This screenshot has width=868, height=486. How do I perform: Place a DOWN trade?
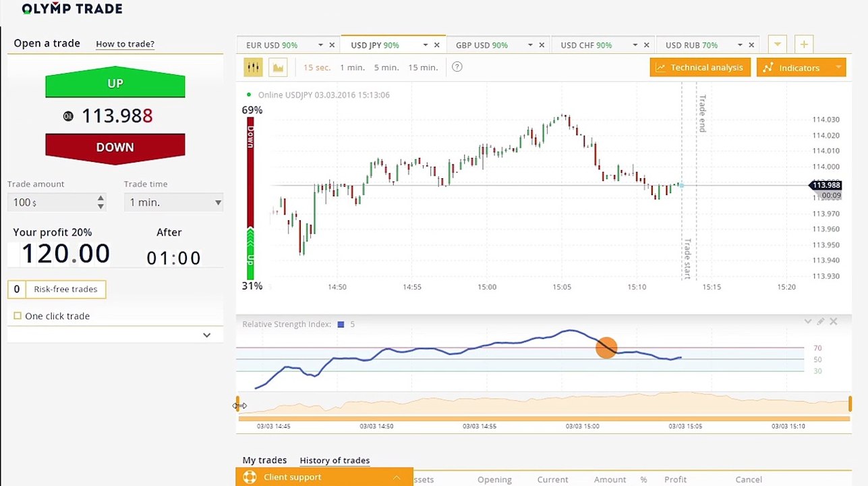coord(115,148)
